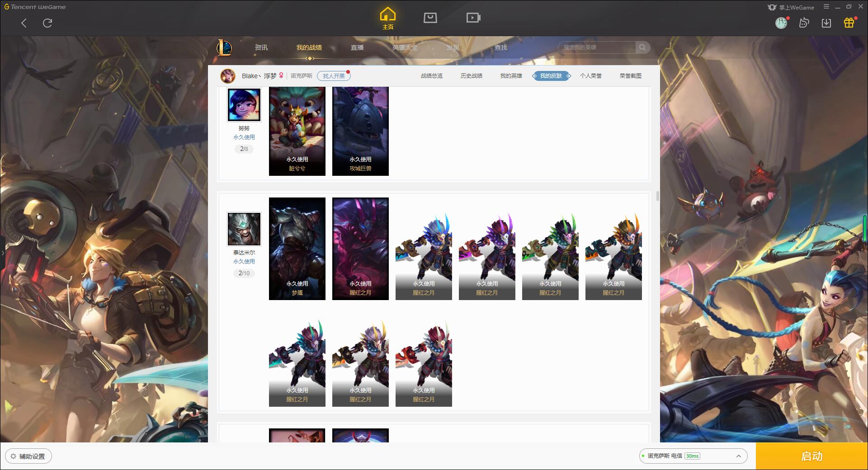The width and height of the screenshot is (868, 470).
Task: Select the 我的皮肤 sub-tab
Action: pos(551,76)
